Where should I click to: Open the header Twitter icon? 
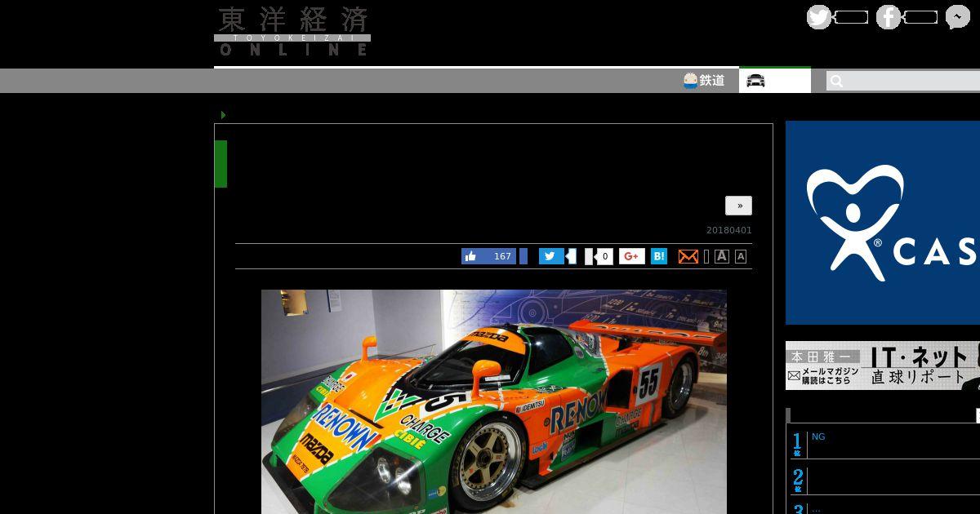pos(819,17)
